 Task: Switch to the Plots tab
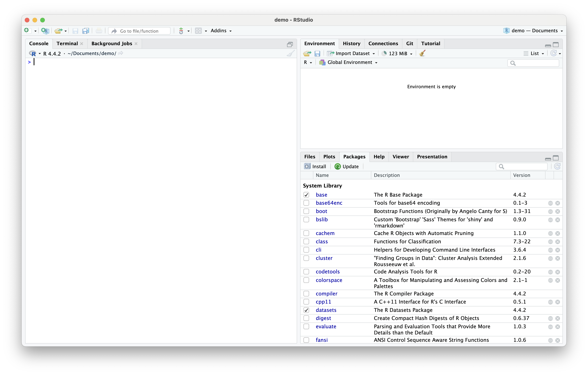point(329,157)
